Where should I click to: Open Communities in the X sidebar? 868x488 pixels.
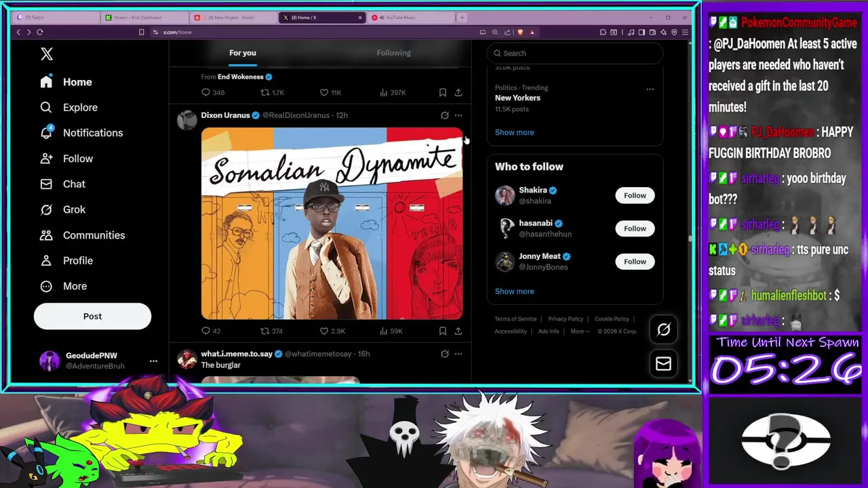coord(82,235)
